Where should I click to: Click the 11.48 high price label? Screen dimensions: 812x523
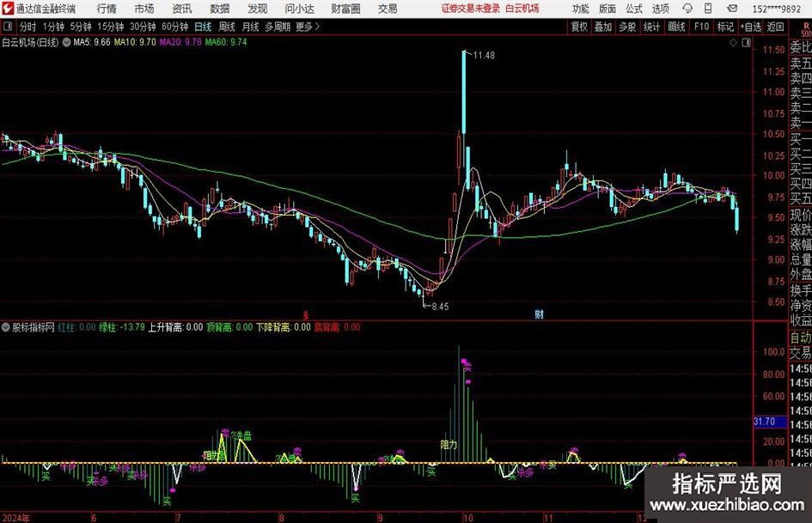pyautogui.click(x=484, y=56)
